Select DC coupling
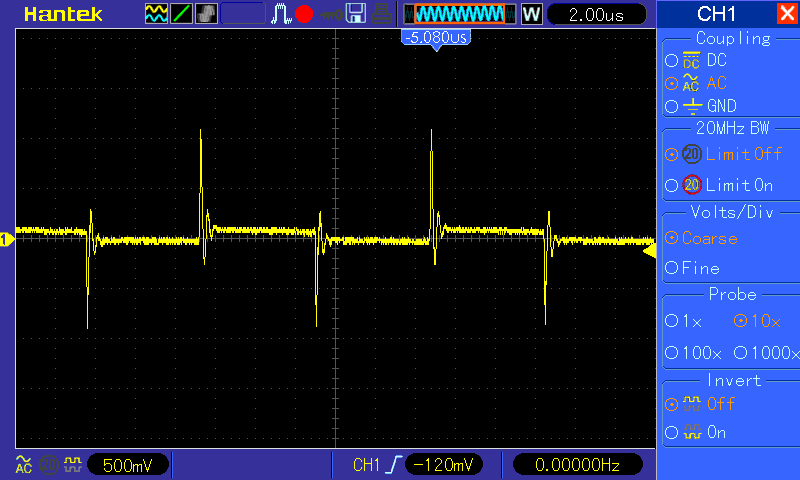This screenshot has width=800, height=480. click(696, 60)
